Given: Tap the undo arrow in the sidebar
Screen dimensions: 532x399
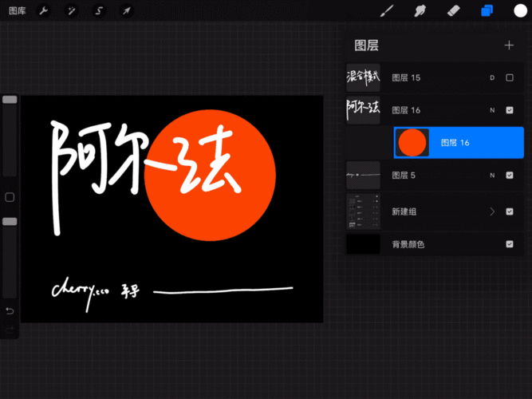Looking at the screenshot, I should 10,310.
